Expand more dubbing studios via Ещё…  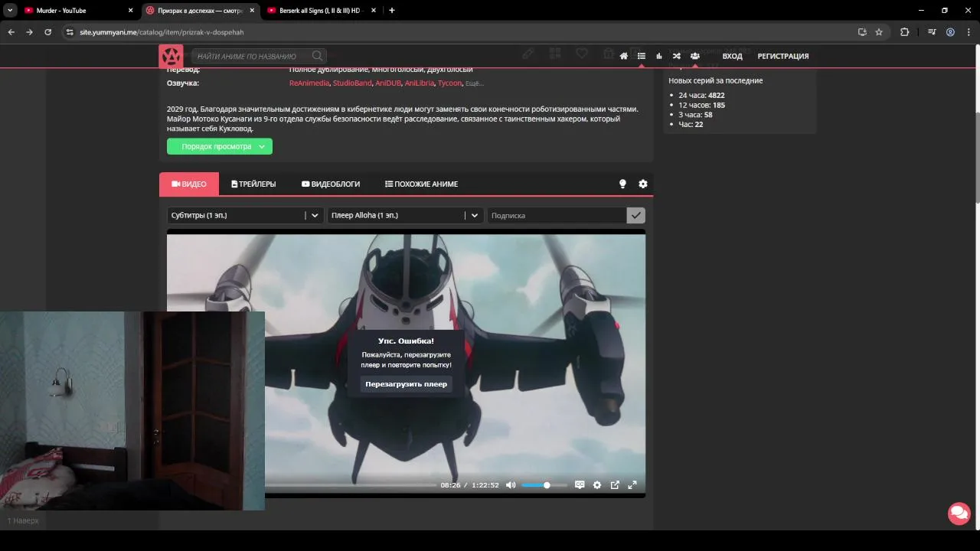[475, 83]
